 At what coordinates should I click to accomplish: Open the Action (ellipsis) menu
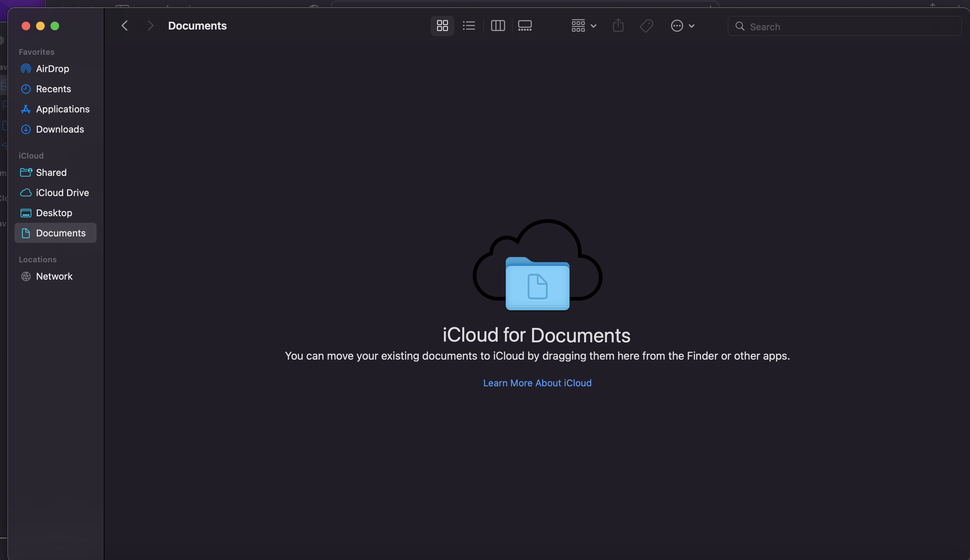[682, 26]
